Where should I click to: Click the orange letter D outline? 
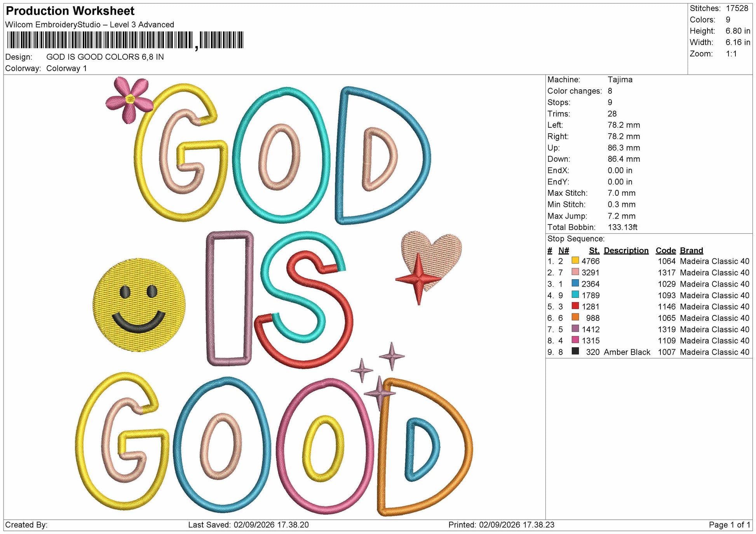(425, 447)
